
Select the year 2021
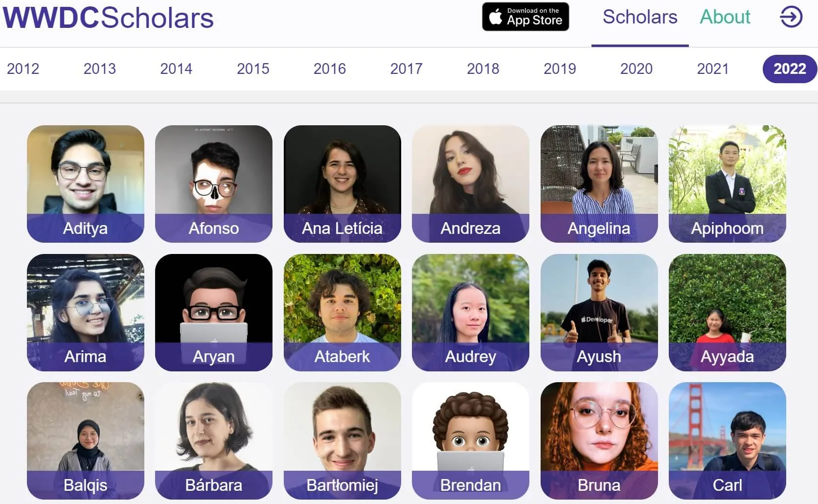tap(713, 69)
